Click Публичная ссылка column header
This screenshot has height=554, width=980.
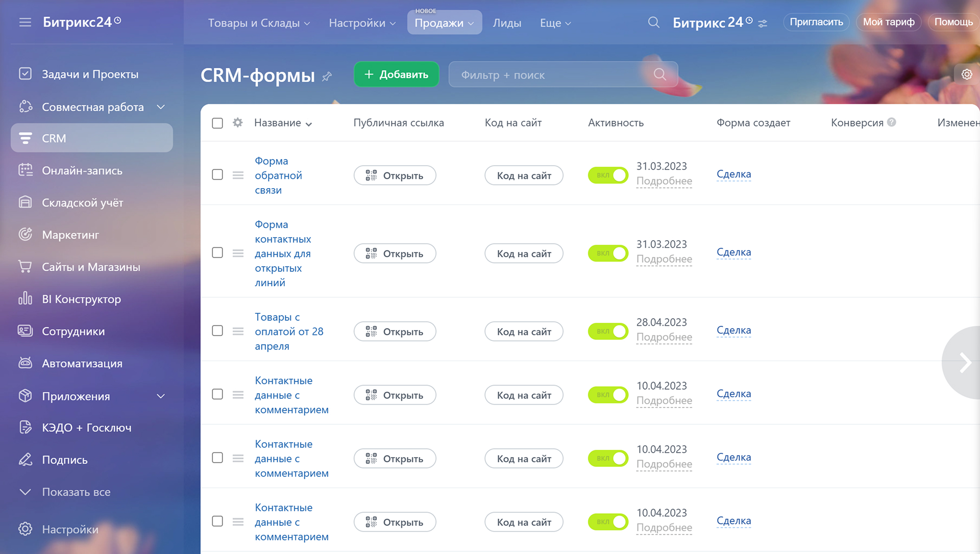click(399, 123)
